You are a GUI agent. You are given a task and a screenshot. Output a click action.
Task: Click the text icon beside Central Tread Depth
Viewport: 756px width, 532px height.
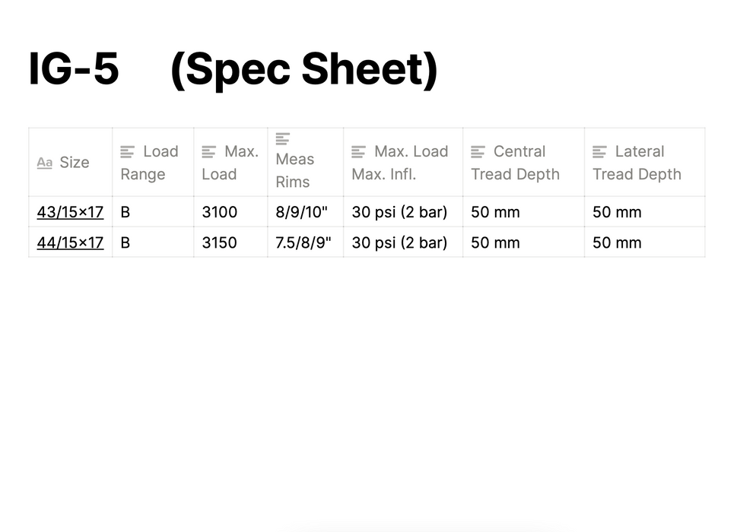(x=478, y=152)
